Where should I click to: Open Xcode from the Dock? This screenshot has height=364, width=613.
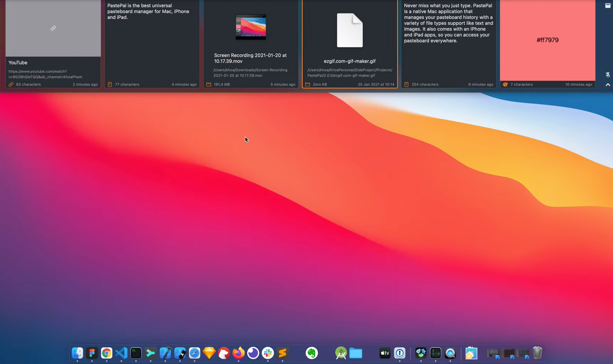pos(165,353)
